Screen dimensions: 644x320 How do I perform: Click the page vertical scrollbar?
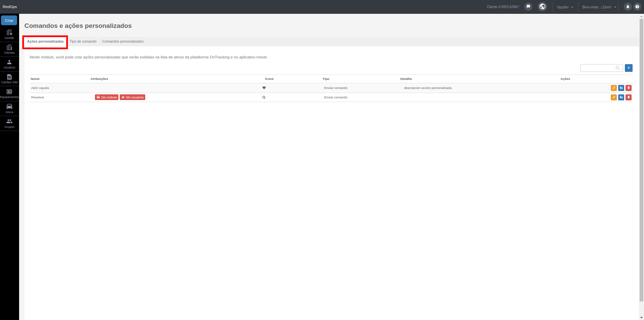tap(641, 161)
